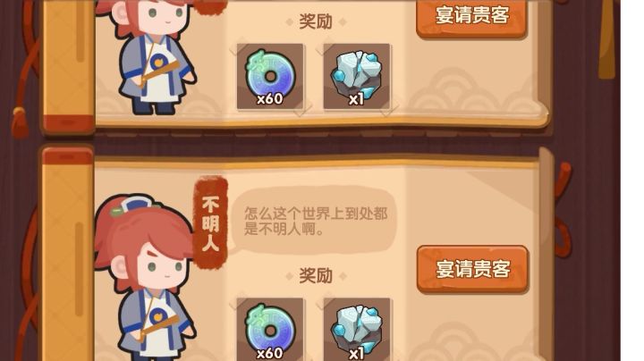Tap the crystal ore x1 reward under 不明人
The image size is (644, 361).
pos(357,330)
